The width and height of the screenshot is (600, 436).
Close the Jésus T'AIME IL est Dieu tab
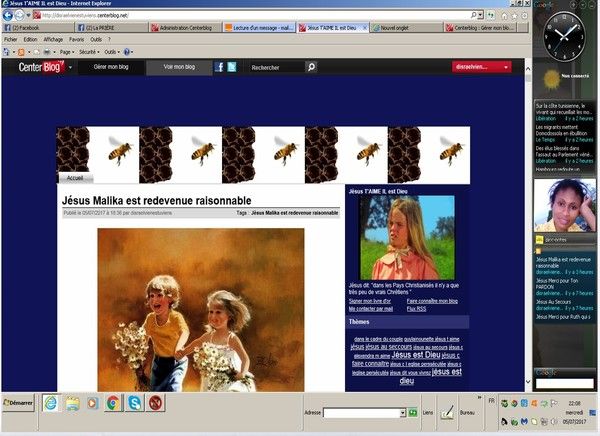(365, 28)
